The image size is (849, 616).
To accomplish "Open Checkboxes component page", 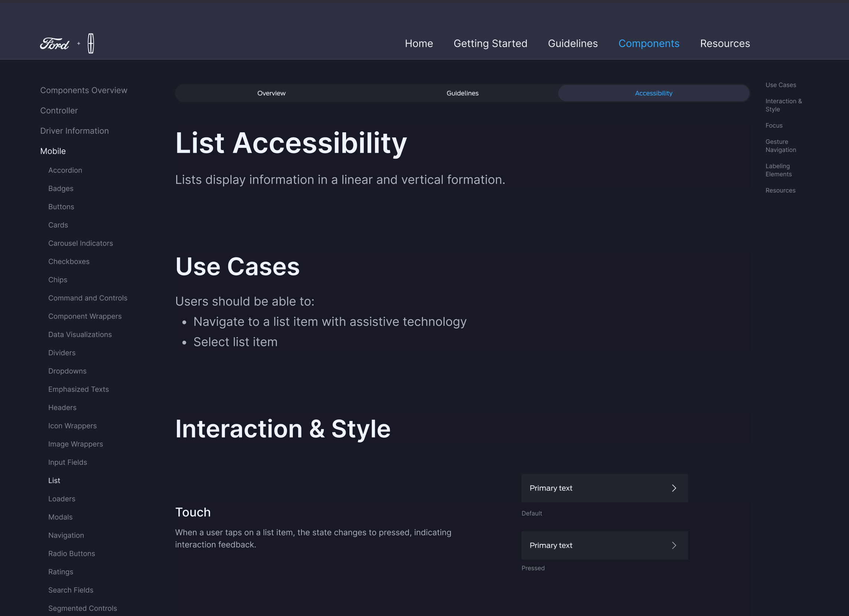I will click(69, 262).
